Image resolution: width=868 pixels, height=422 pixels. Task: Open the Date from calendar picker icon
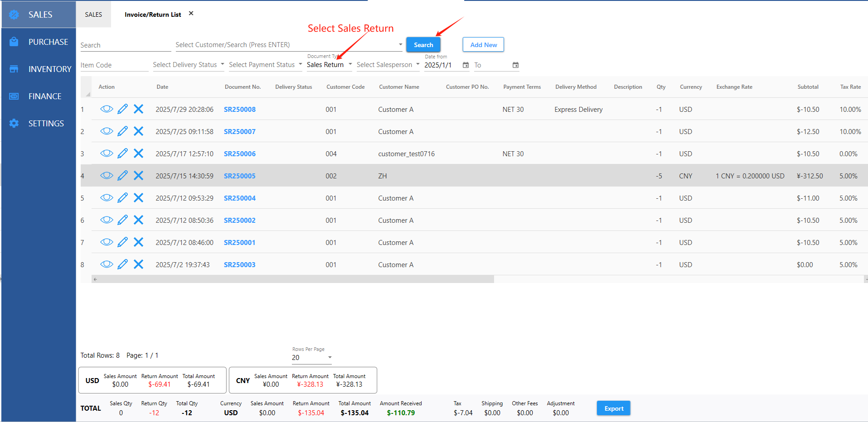[x=466, y=65]
